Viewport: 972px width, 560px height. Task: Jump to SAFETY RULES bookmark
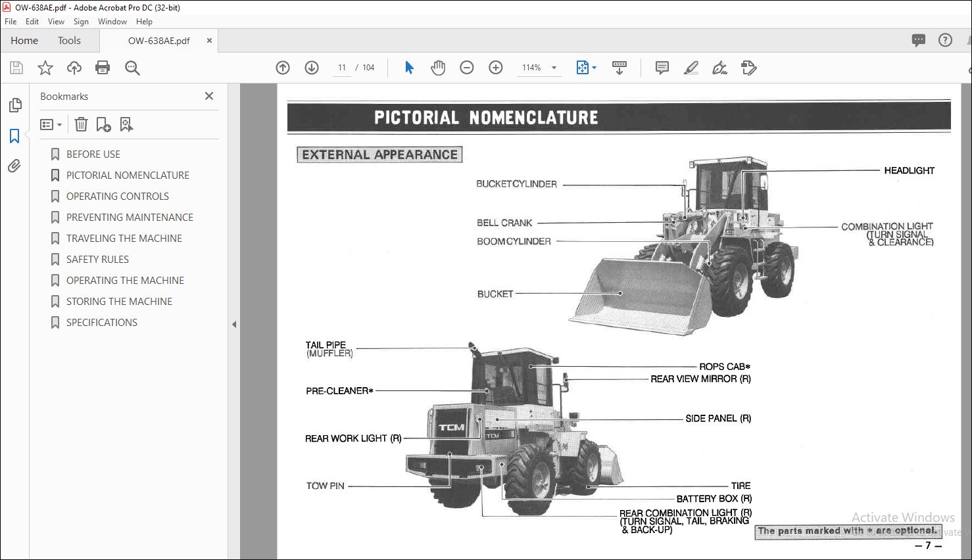click(97, 259)
